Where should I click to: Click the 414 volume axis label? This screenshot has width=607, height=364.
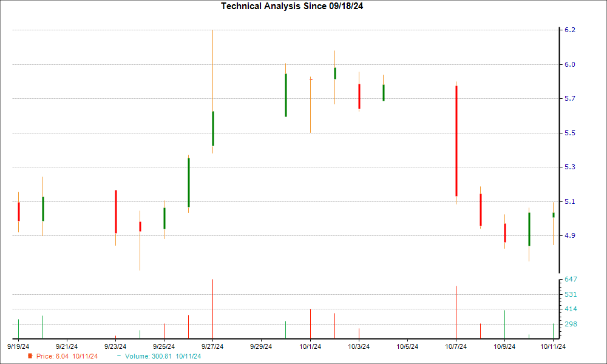(571, 309)
